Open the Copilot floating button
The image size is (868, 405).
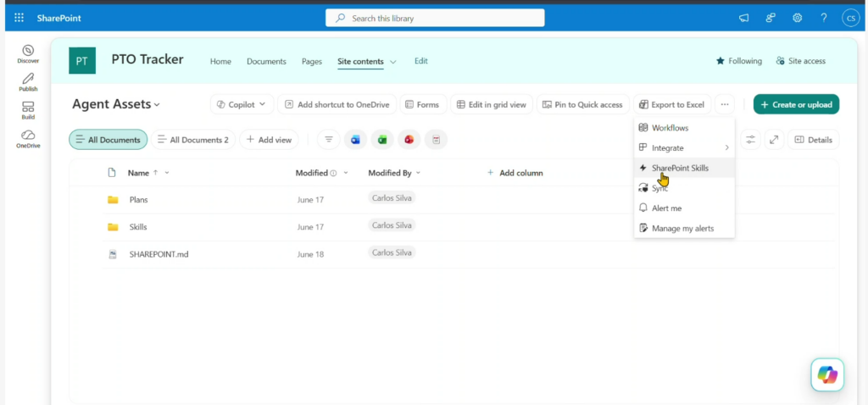[x=827, y=374]
